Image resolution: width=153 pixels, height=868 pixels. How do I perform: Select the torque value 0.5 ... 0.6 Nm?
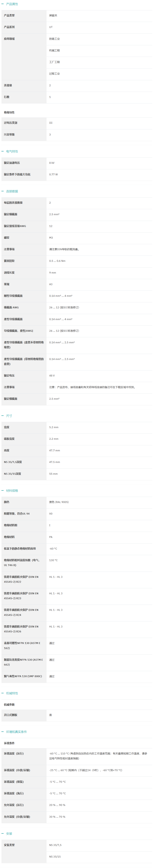coord(57,261)
